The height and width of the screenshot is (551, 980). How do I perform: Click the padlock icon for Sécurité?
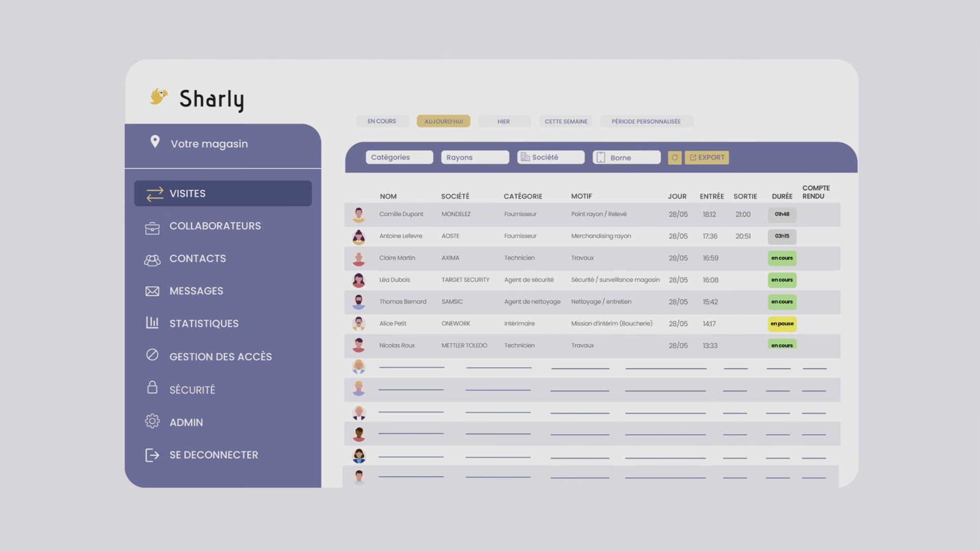pos(152,388)
